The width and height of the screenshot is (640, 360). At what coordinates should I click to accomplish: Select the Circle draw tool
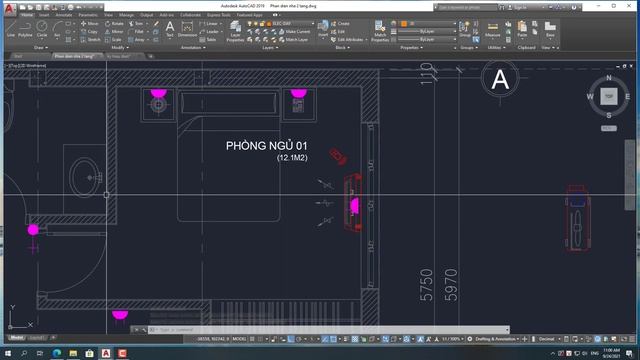coord(42,29)
